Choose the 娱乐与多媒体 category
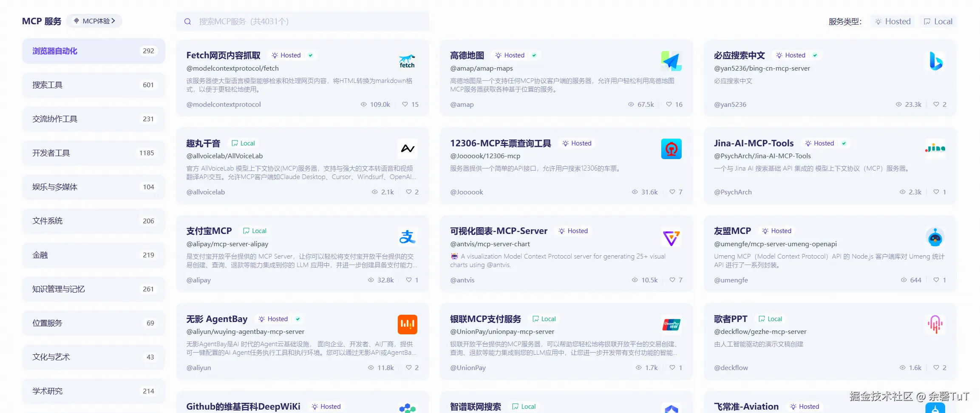This screenshot has height=413, width=980. pyautogui.click(x=93, y=187)
